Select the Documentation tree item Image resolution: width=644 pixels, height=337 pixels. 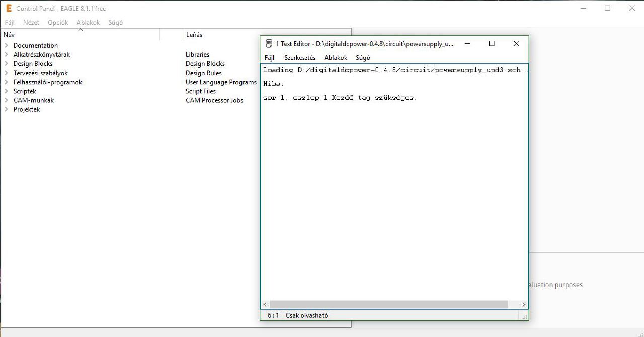click(x=36, y=45)
